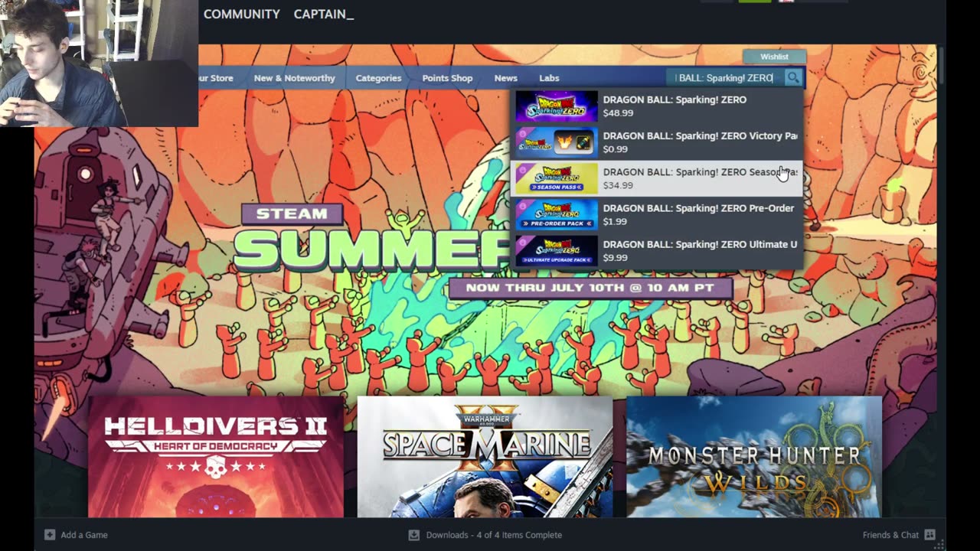Select the Sparking! ZERO Season Pass result
Image resolution: width=980 pixels, height=551 pixels.
(657, 178)
